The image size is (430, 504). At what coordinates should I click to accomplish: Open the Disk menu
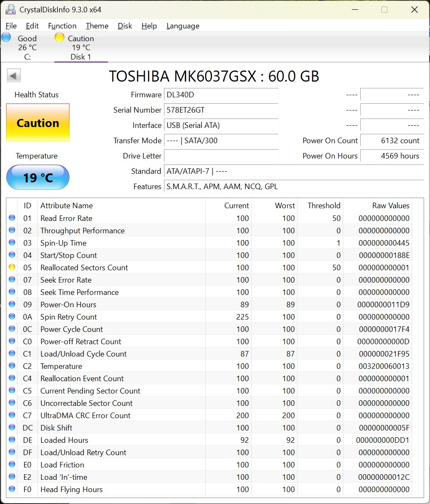[x=125, y=26]
